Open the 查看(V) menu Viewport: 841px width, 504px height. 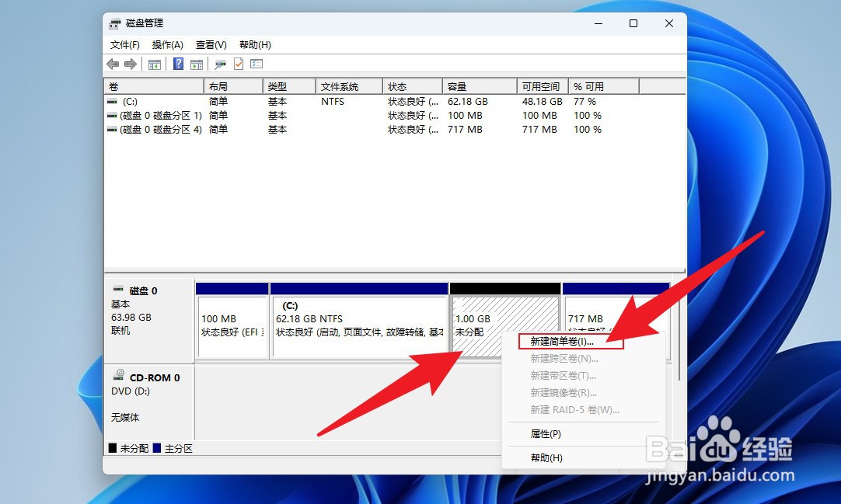click(211, 45)
